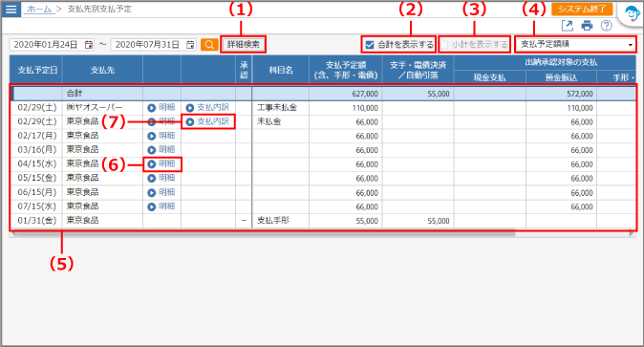Open 明細 for 東京食品 03/16 row
Viewport: 644px width, 347px height.
[x=161, y=150]
